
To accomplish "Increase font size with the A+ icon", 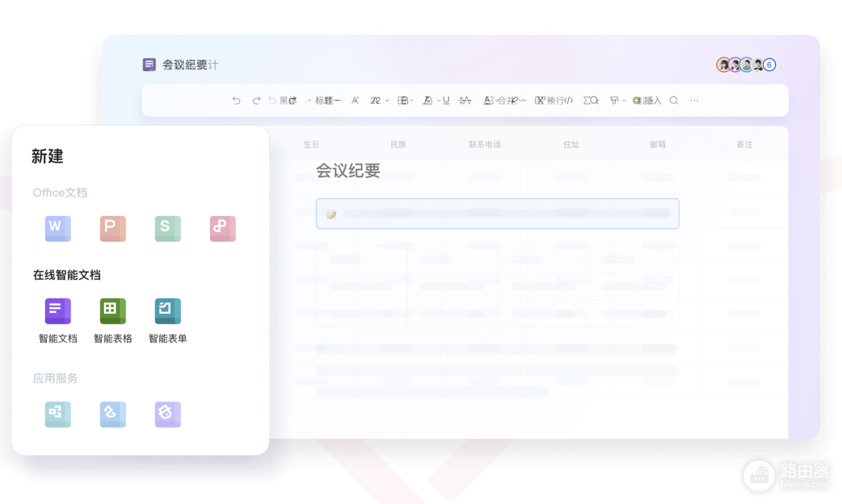I will pyautogui.click(x=355, y=101).
